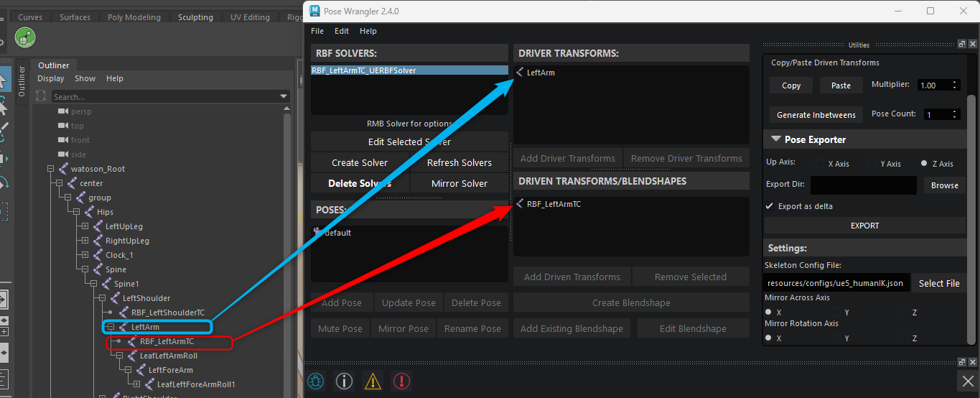Click the joint icon beside RBF_LeftShoulderTC

123,313
